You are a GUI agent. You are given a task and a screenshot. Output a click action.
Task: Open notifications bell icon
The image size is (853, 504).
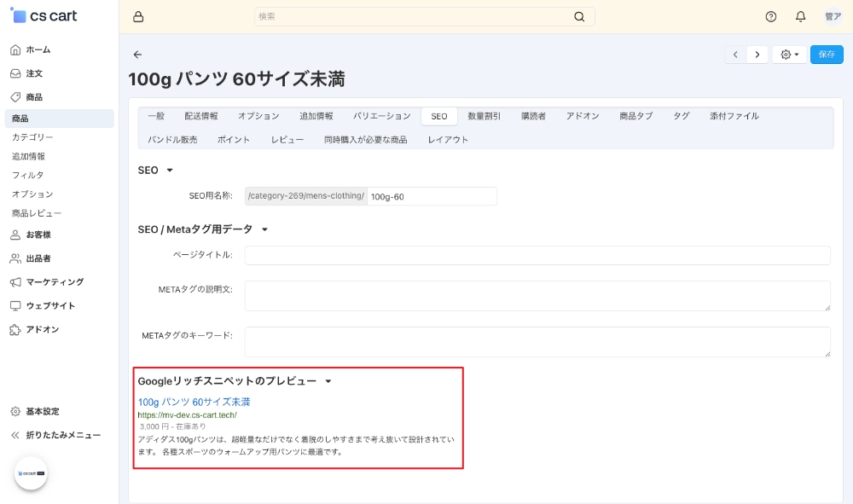coord(800,17)
